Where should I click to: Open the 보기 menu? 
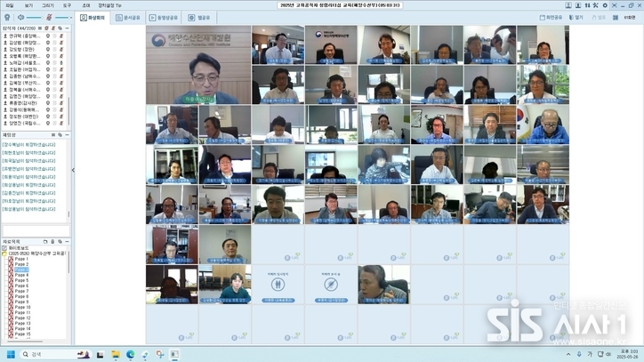pos(28,5)
